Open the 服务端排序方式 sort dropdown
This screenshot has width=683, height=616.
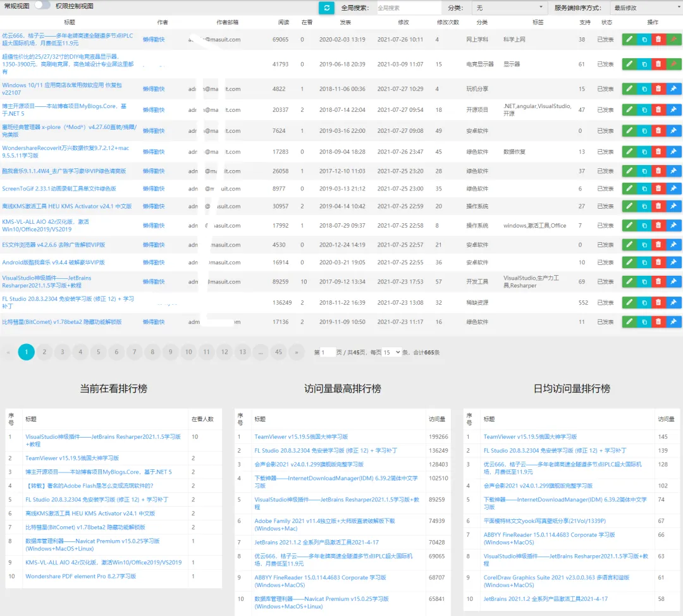[x=645, y=8]
